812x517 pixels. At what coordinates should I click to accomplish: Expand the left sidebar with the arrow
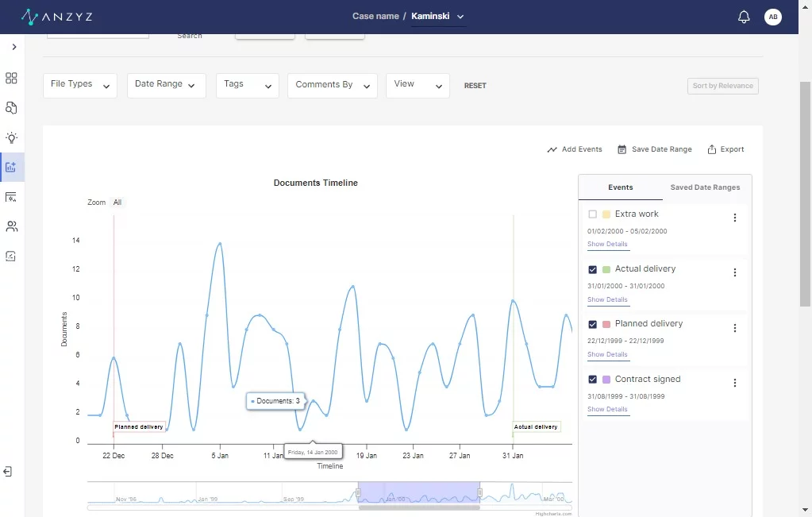tap(14, 47)
